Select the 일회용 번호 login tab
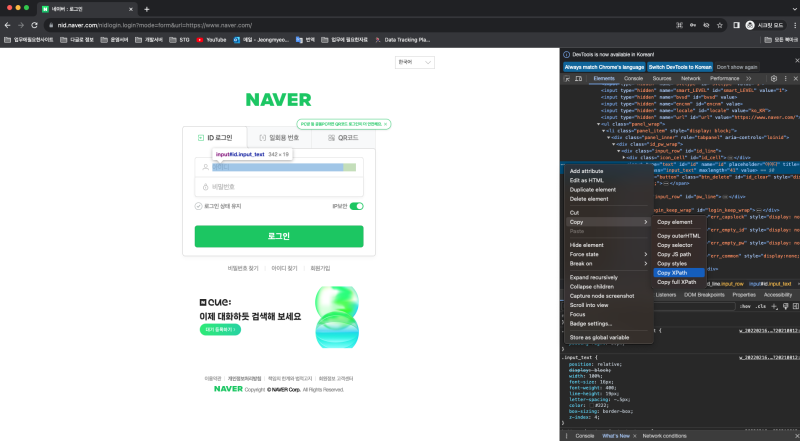The width and height of the screenshot is (800, 441). click(x=279, y=138)
